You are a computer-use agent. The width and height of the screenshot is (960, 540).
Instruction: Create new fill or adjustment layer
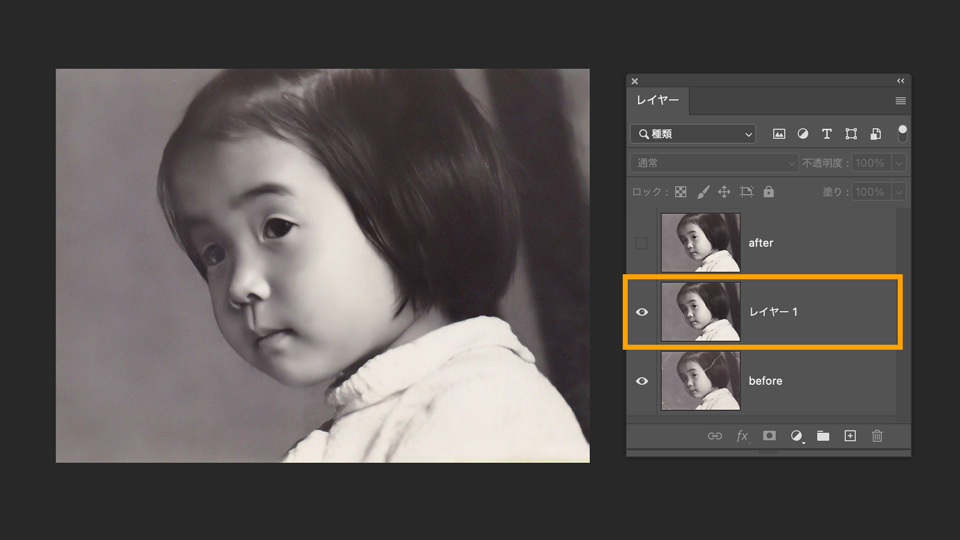796,436
